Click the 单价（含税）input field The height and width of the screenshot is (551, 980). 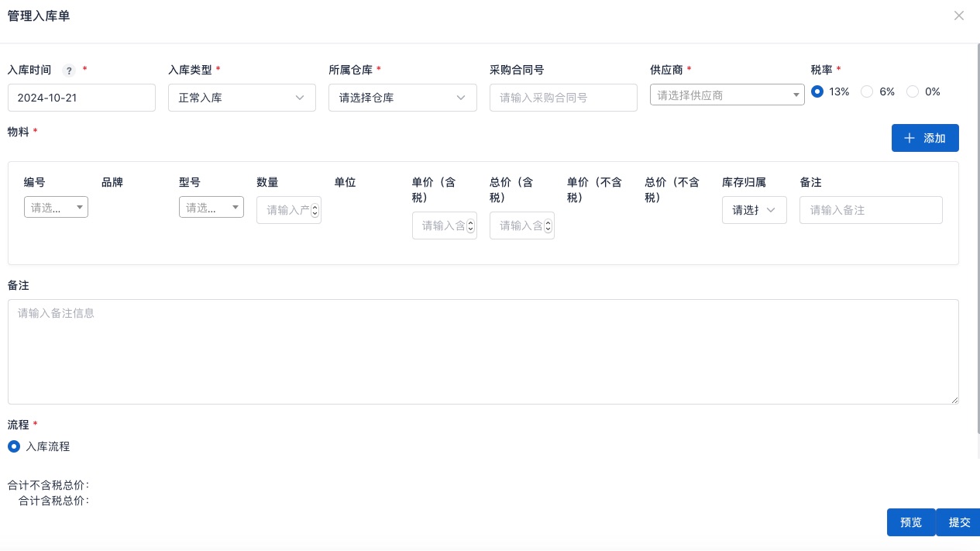click(x=445, y=226)
